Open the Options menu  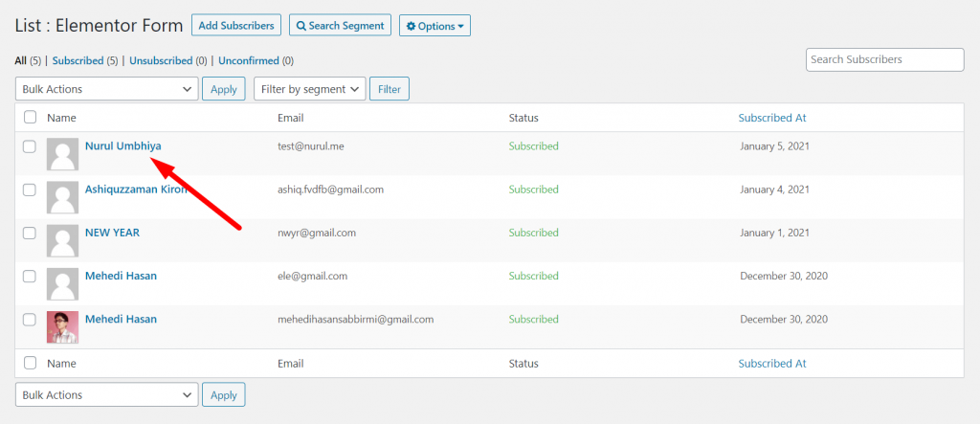[x=435, y=26]
